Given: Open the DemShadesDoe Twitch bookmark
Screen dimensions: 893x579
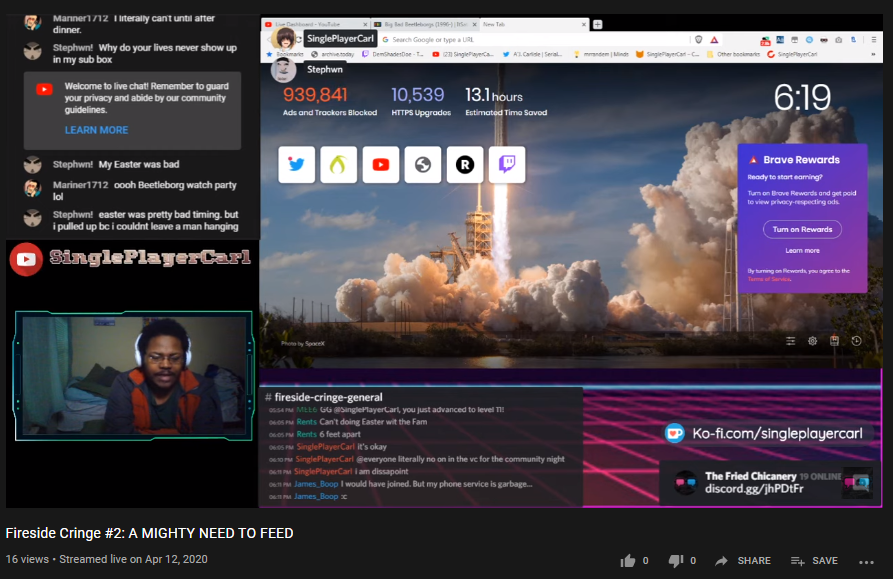Looking at the screenshot, I should pyautogui.click(x=393, y=55).
